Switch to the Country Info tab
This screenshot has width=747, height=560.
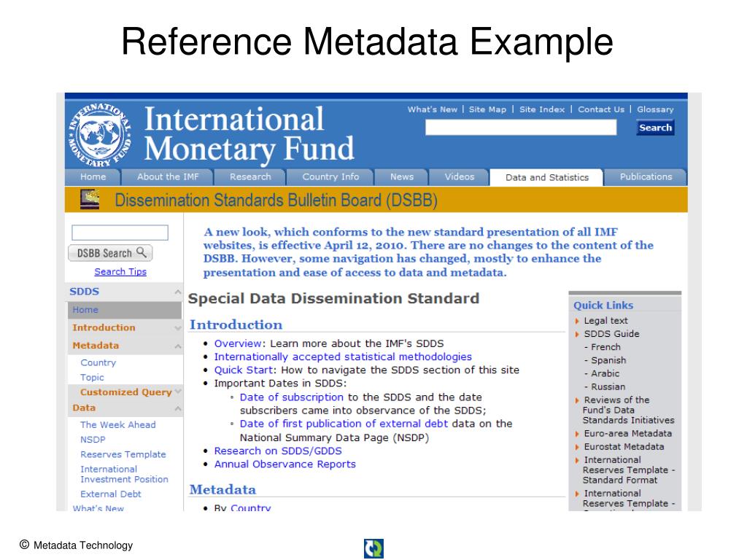[x=330, y=176]
